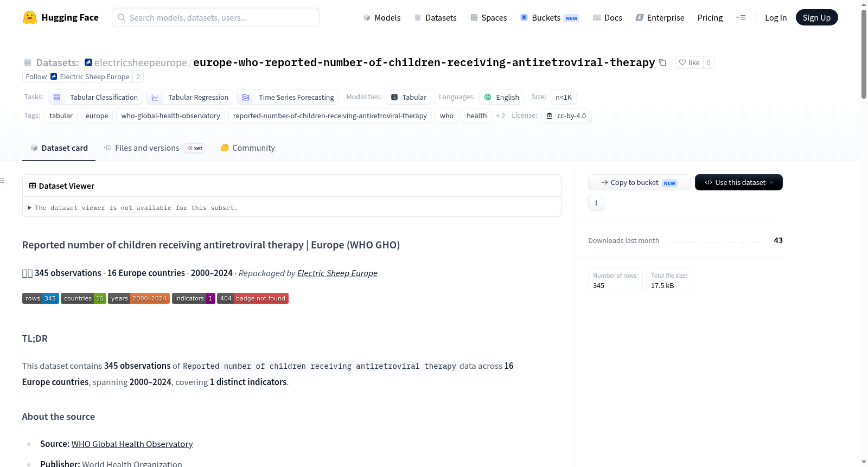Go to Datasets in top navigation
This screenshot has width=868, height=467.
click(x=435, y=17)
